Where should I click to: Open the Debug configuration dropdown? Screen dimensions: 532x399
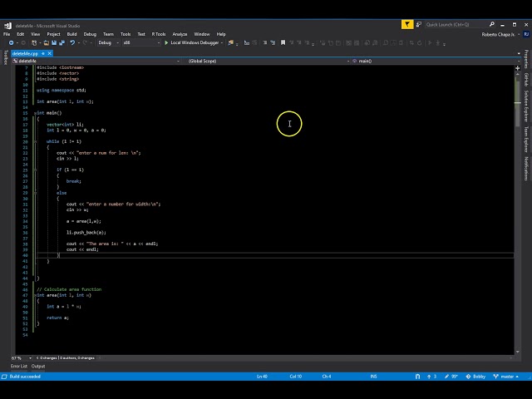[108, 42]
